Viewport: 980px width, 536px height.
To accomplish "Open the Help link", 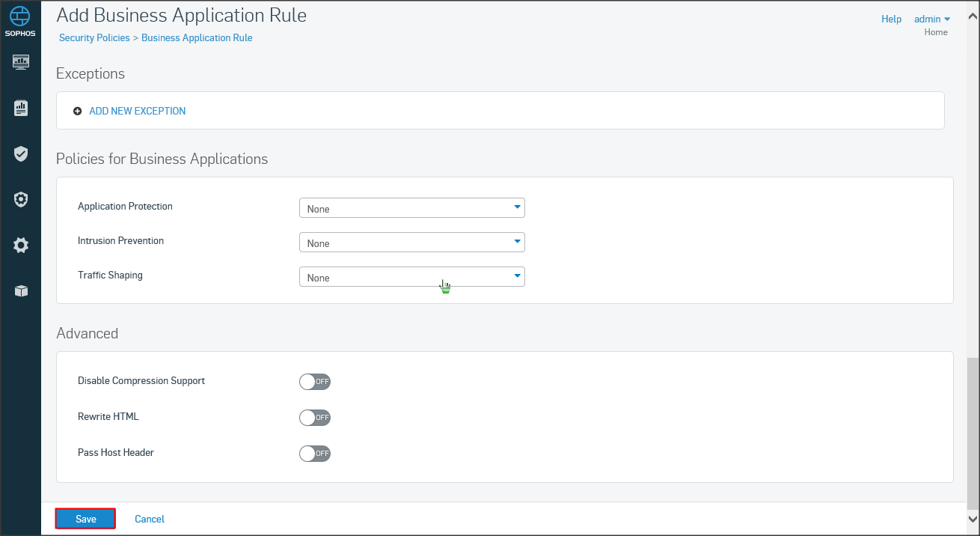I will point(891,19).
